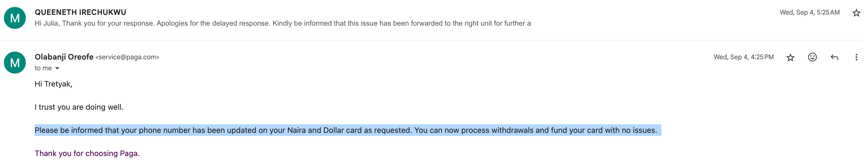This screenshot has width=868, height=161.
Task: Click the 'Hi Tretyak,' greeting line
Action: (x=53, y=84)
